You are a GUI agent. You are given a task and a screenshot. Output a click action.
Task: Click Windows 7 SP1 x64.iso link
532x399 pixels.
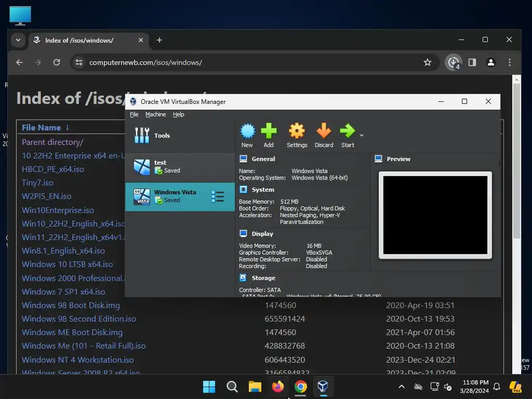[63, 292]
